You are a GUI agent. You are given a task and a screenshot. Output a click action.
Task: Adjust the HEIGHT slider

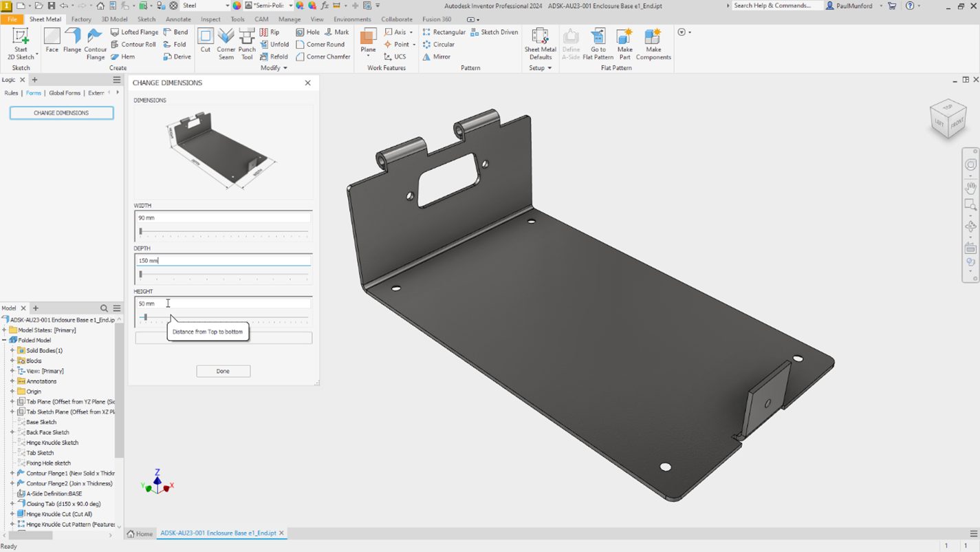coord(144,317)
